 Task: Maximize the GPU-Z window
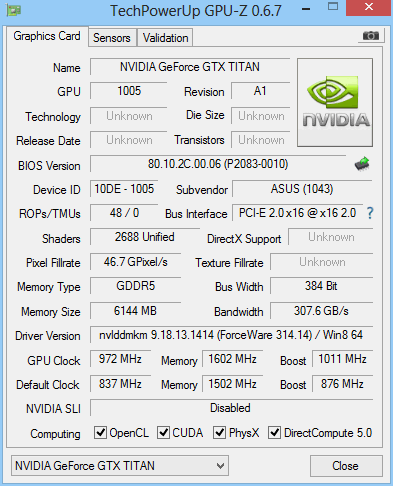tap(333, 7)
